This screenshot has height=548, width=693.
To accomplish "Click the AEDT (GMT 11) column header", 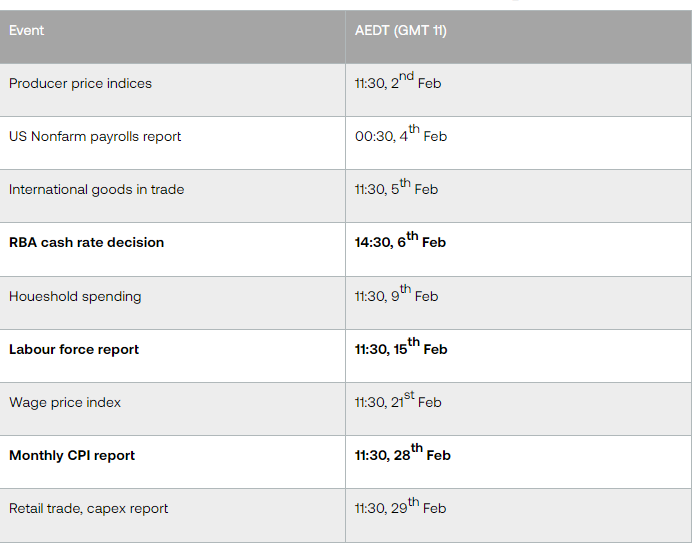I will (401, 31).
